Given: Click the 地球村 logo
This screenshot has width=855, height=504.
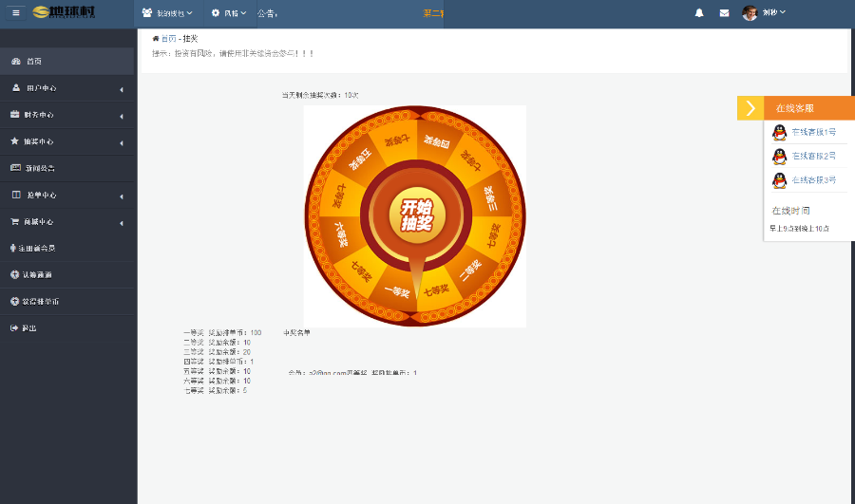Looking at the screenshot, I should (64, 12).
